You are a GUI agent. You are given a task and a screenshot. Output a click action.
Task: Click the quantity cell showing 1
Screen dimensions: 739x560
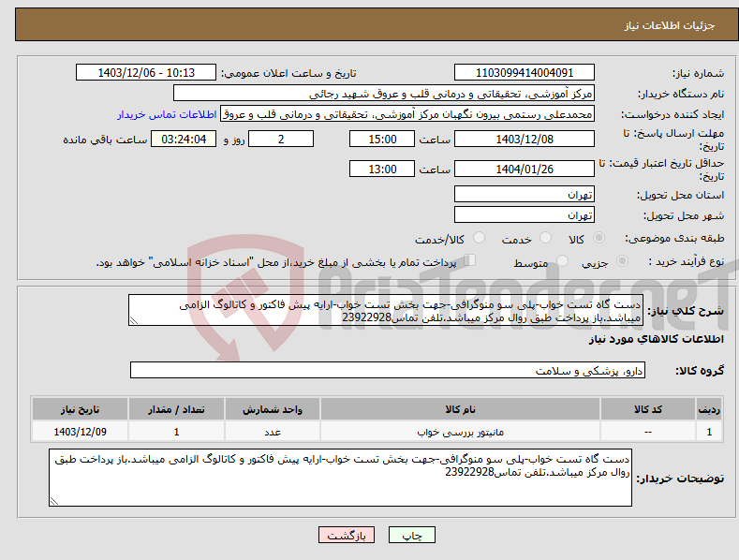point(176,432)
